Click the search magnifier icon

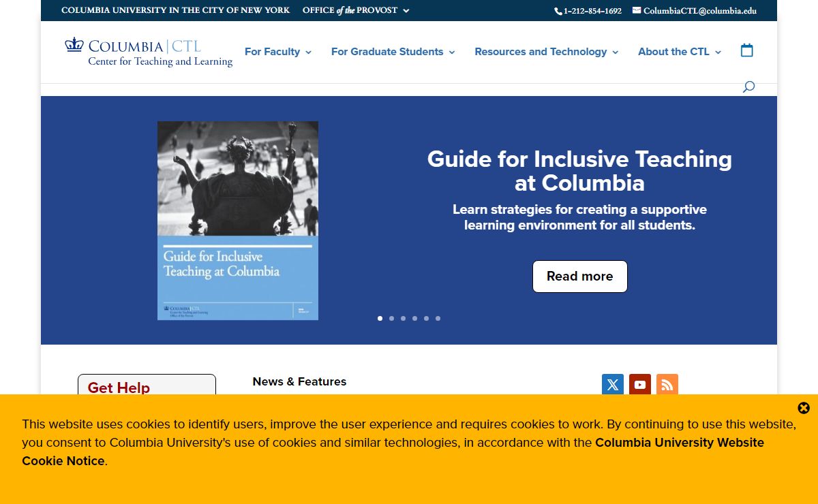tap(748, 86)
